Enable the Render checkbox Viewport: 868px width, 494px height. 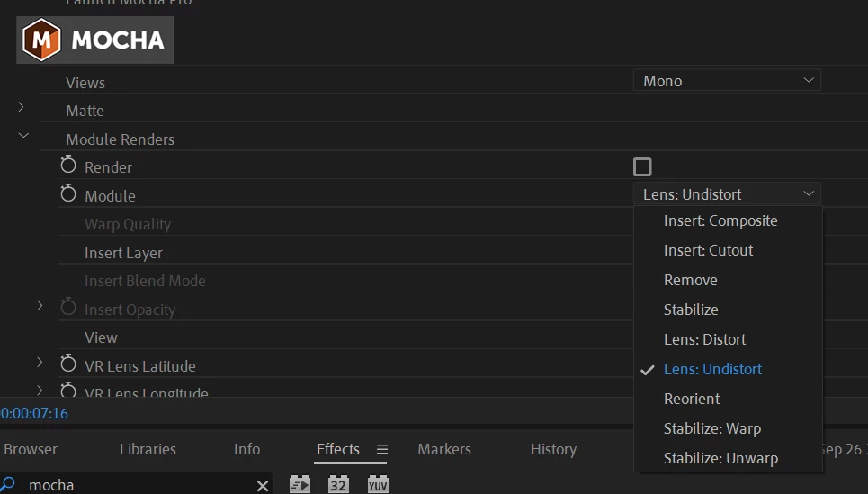click(x=642, y=166)
